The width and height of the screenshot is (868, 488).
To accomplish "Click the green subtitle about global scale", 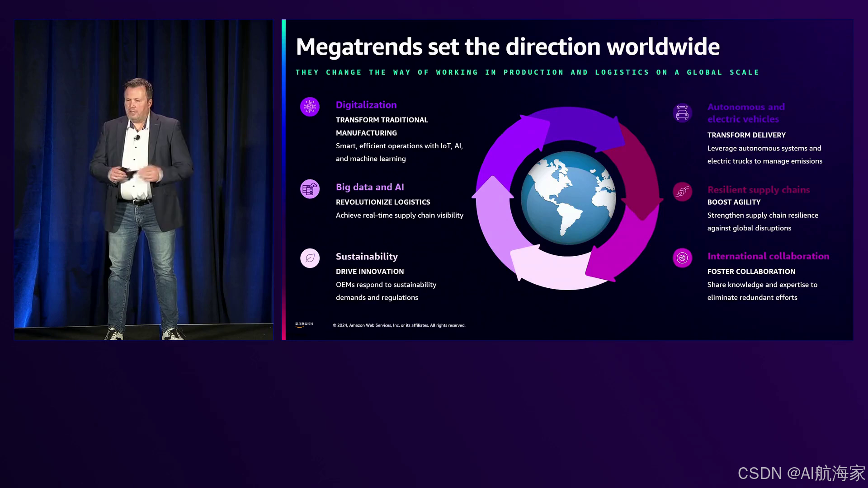I will pos(527,72).
